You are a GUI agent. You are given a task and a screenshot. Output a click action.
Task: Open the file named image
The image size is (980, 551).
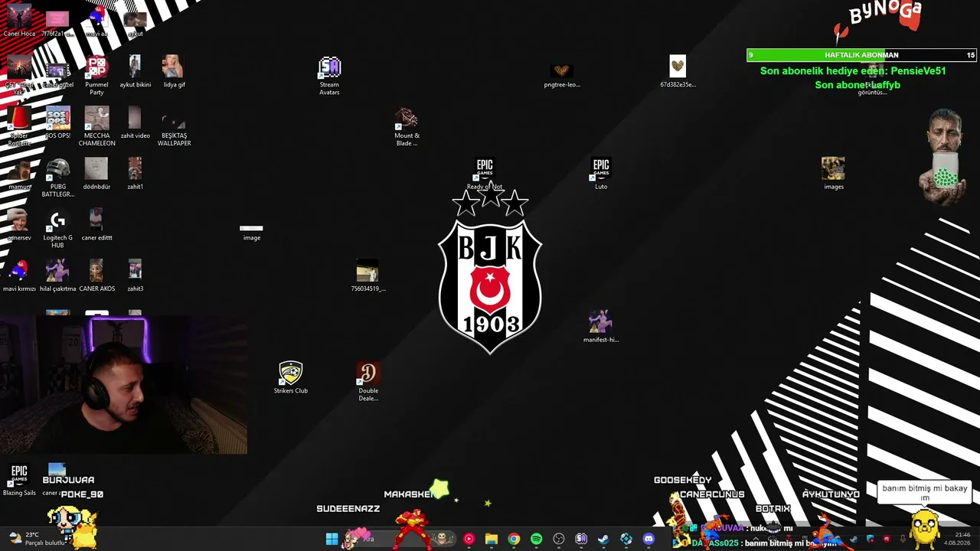coord(252,231)
